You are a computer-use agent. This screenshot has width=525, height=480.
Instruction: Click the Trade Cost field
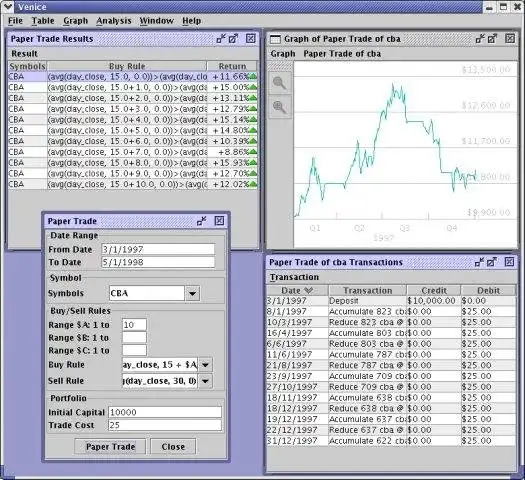pos(165,425)
